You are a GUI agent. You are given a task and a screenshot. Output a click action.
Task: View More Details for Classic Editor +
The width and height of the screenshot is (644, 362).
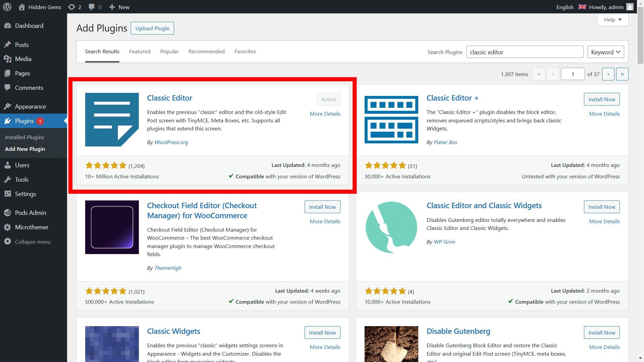604,114
